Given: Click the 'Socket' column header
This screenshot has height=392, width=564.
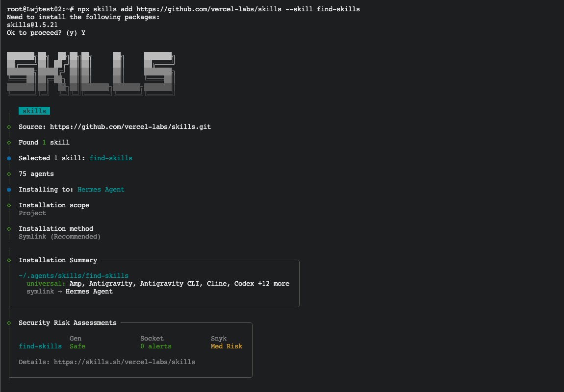Looking at the screenshot, I should click(152, 339).
